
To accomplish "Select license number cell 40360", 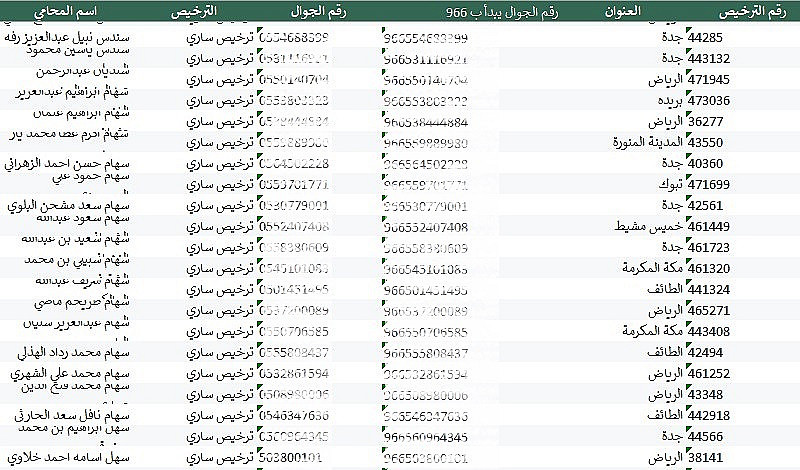I will 705,163.
